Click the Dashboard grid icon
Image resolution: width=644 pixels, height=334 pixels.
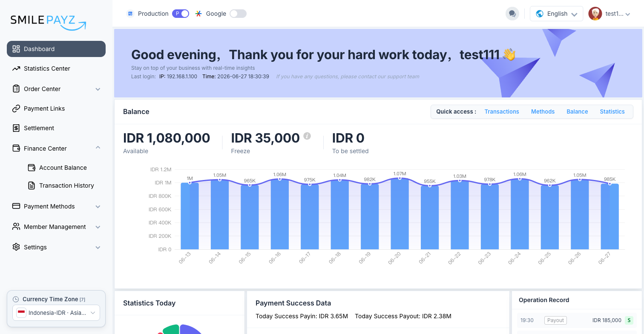coord(16,49)
